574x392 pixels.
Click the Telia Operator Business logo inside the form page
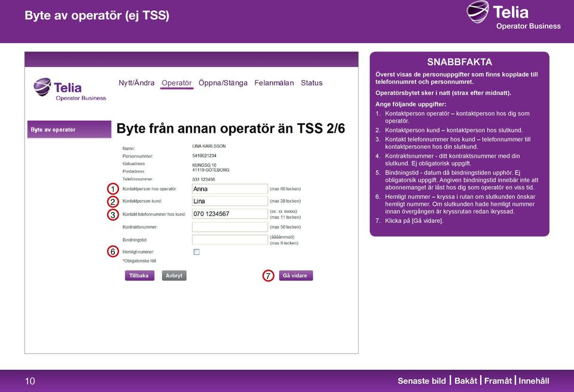pyautogui.click(x=70, y=89)
